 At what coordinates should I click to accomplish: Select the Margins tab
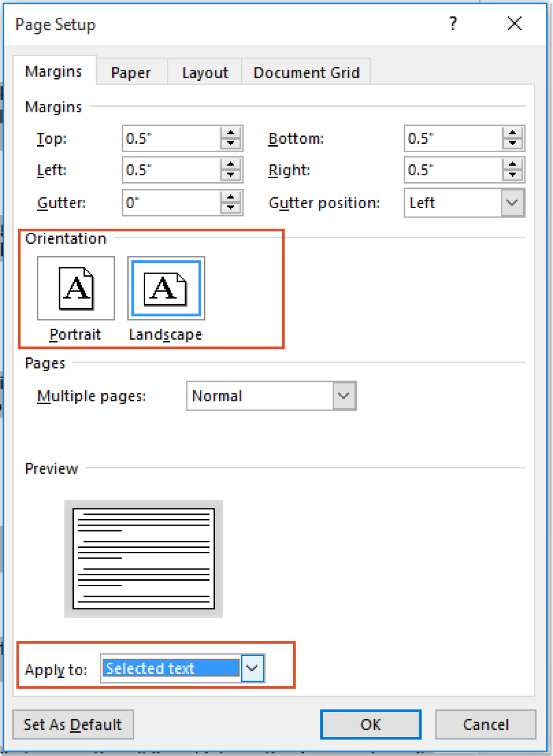click(54, 71)
